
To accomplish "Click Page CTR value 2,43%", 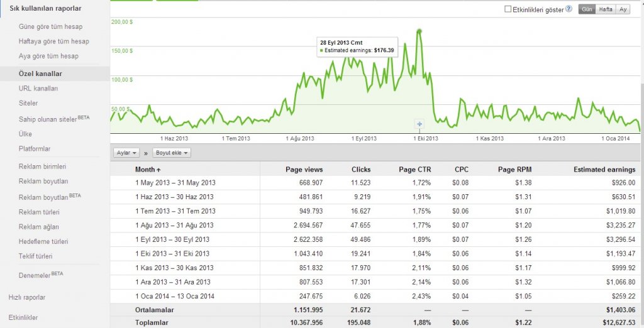I will [x=421, y=296].
